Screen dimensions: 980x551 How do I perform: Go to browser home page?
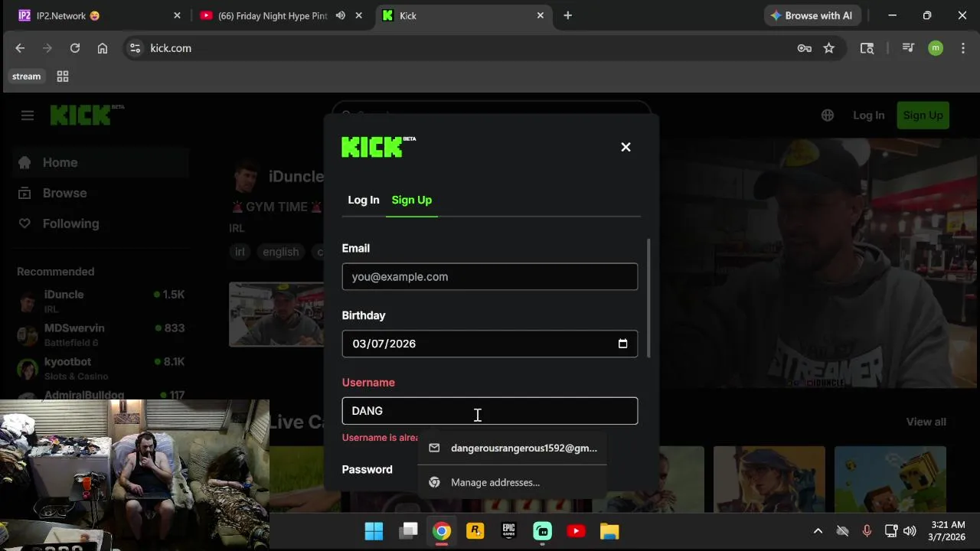tap(103, 48)
